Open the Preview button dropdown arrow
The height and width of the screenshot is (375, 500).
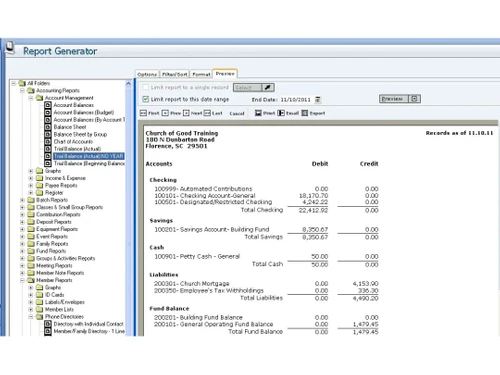[414, 99]
